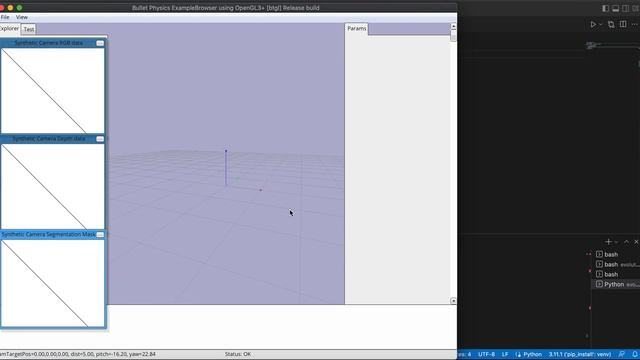Toggle the primary sidebar in VS Code
The width and height of the screenshot is (640, 360).
[606, 8]
